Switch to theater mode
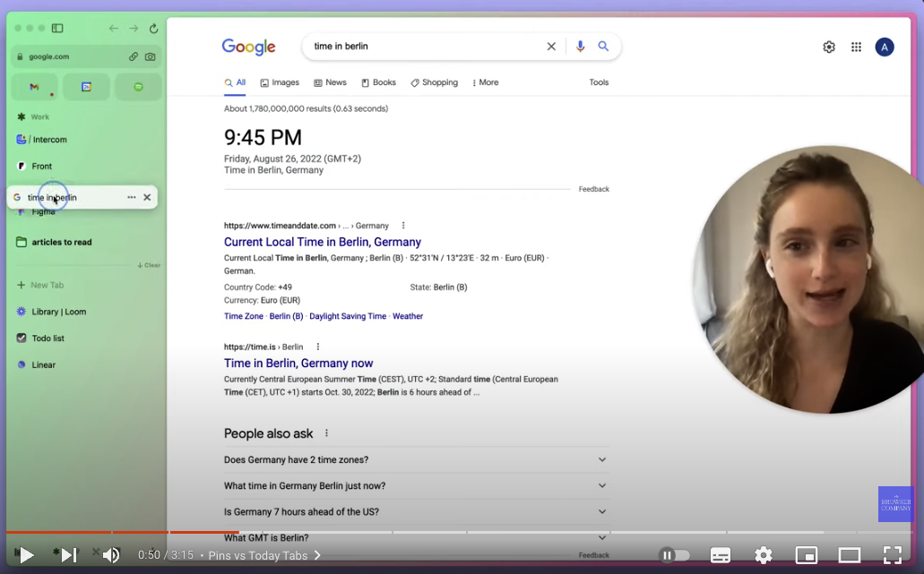The width and height of the screenshot is (924, 574). (849, 554)
